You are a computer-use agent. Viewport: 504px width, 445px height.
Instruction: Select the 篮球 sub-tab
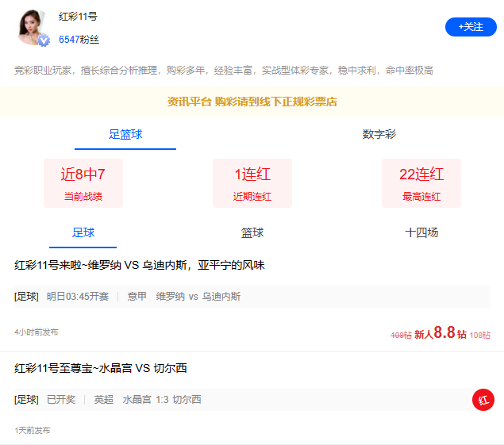coord(252,232)
